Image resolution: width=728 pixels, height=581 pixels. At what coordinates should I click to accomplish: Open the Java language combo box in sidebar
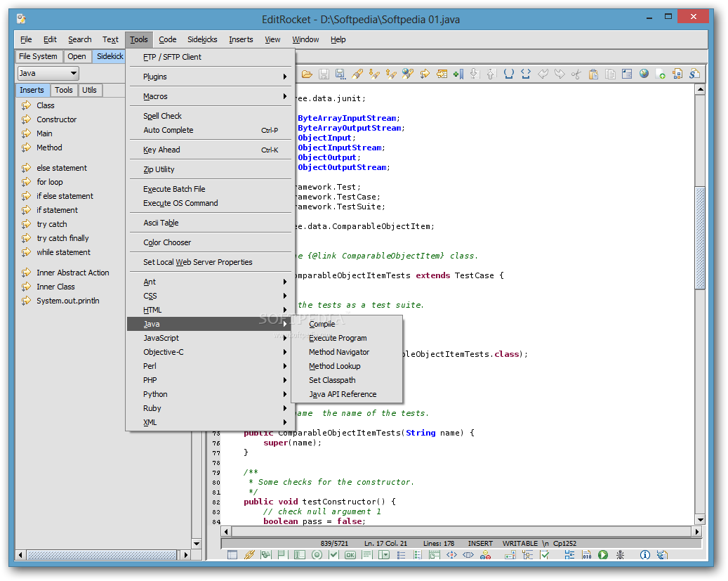(48, 73)
